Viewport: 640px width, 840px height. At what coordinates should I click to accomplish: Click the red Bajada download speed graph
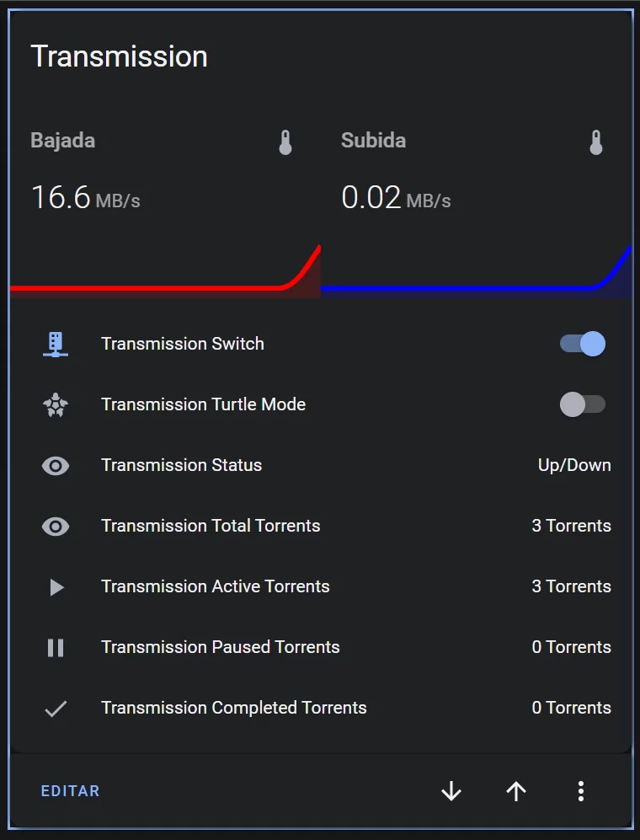point(165,282)
